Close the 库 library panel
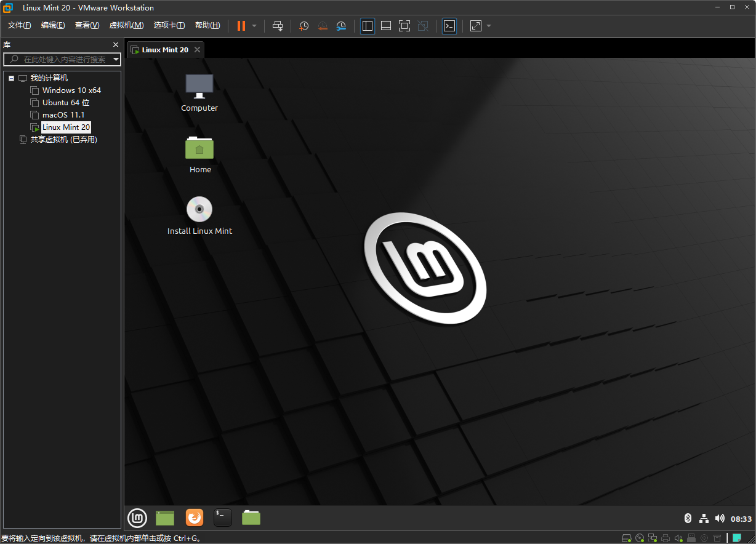The height and width of the screenshot is (544, 756). [x=115, y=45]
